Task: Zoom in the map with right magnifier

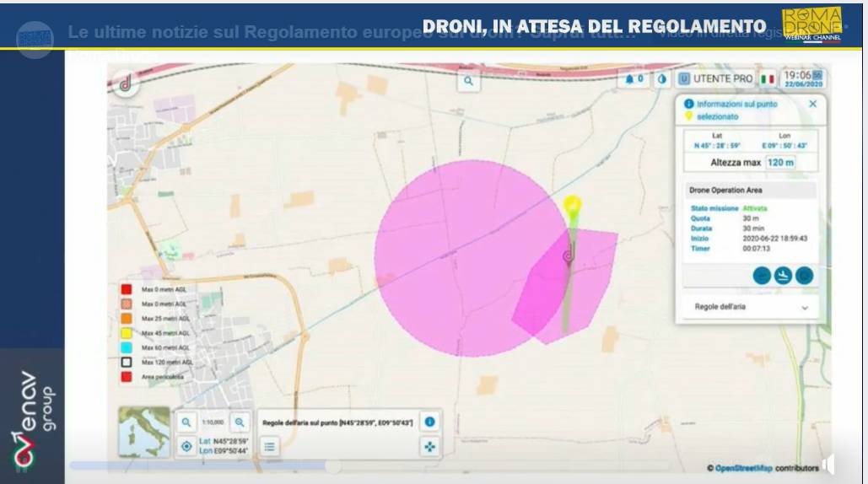Action: pos(240,422)
